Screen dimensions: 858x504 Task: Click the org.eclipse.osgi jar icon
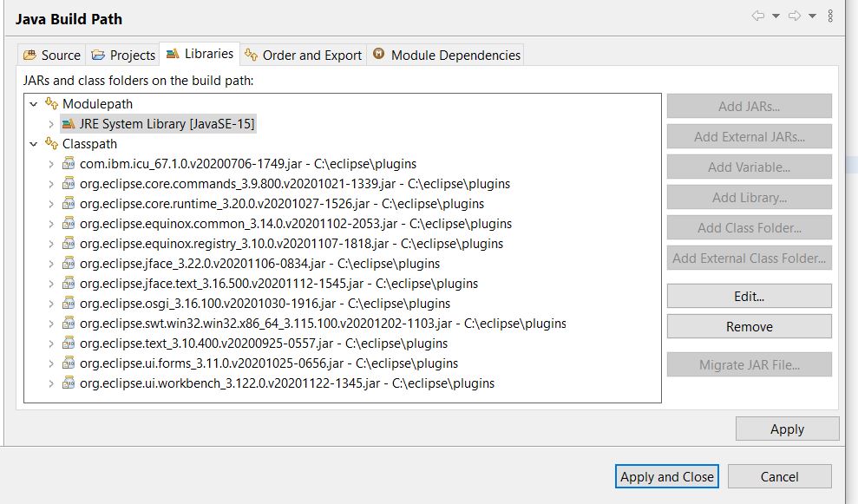(x=69, y=304)
